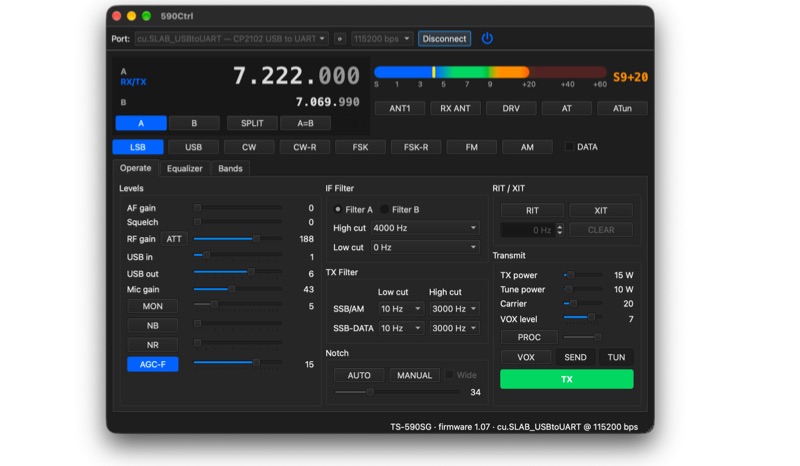This screenshot has height=466, width=800.
Task: Click the main 7.222.000 frequency display
Action: pyautogui.click(x=296, y=76)
